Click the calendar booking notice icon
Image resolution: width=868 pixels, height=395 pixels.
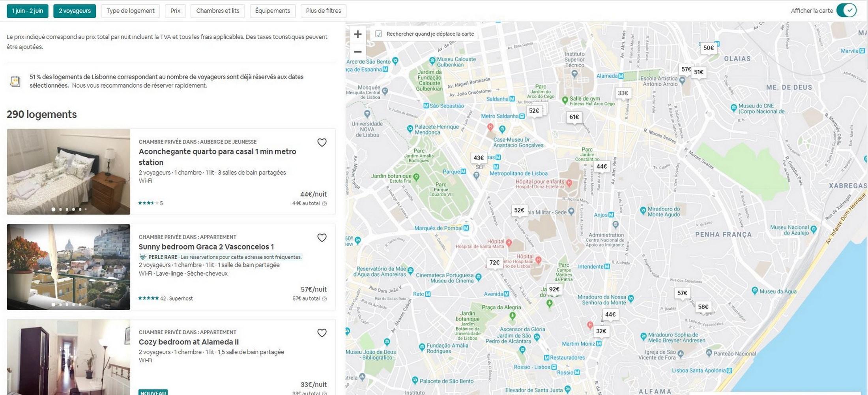[15, 81]
